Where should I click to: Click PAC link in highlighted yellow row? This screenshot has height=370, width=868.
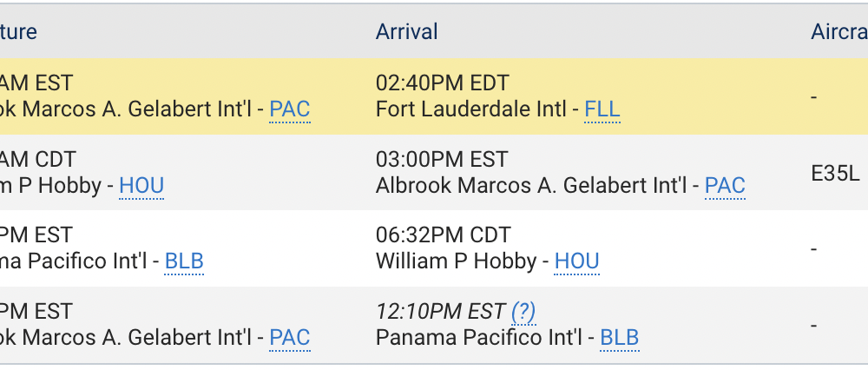290,109
